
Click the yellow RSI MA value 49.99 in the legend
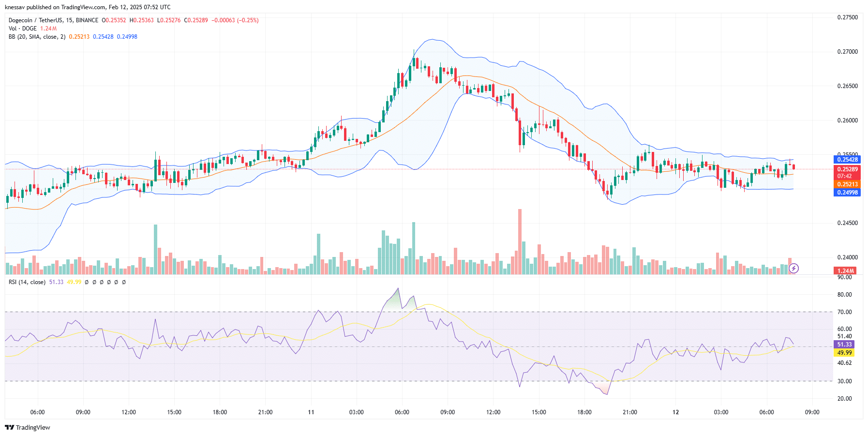(x=74, y=282)
